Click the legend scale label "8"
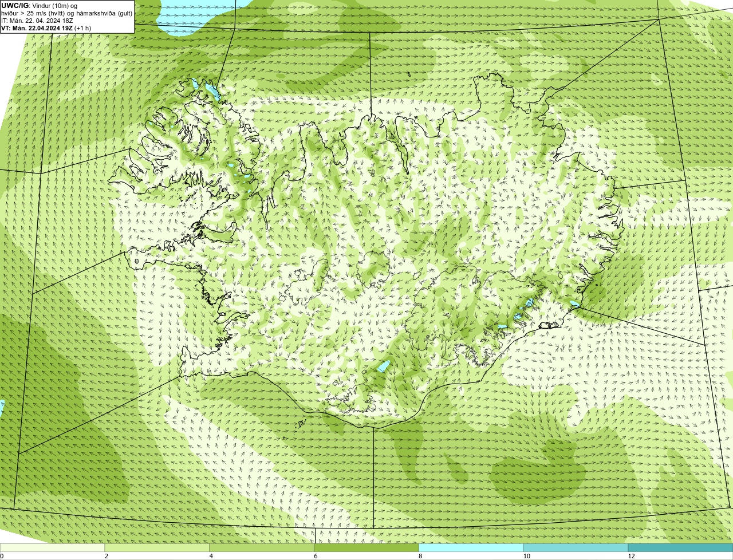733x560 pixels. (420, 556)
